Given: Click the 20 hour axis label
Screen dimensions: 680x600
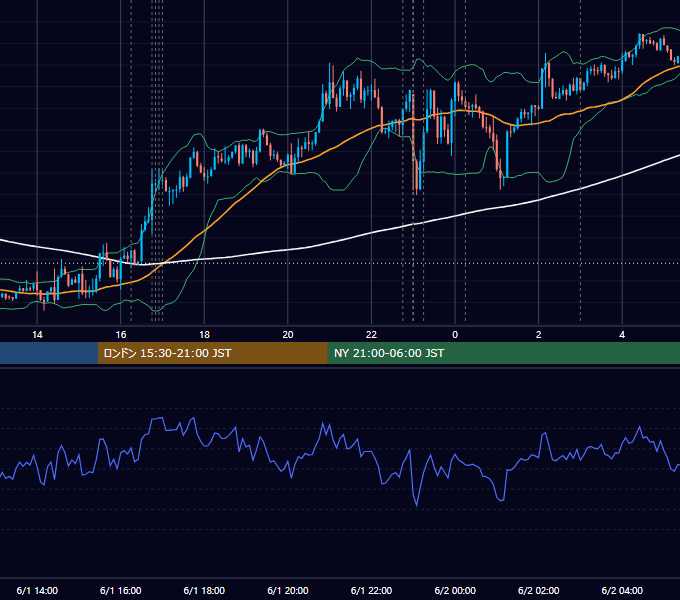Looking at the screenshot, I should [288, 335].
